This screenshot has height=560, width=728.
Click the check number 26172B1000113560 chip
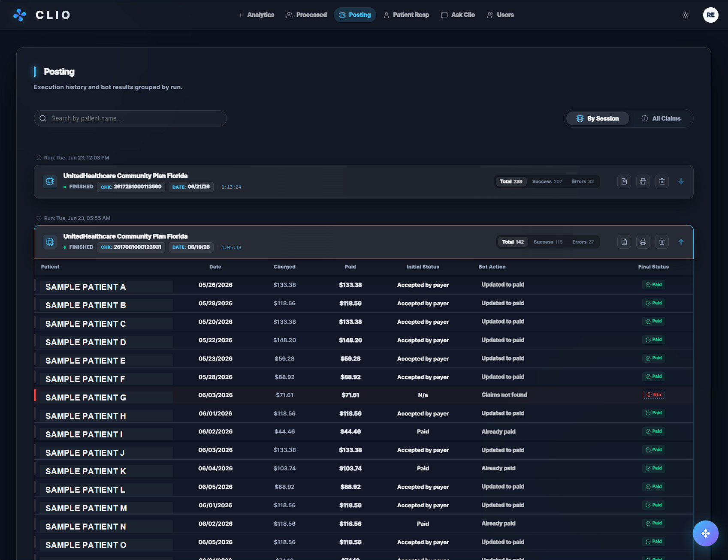point(131,187)
